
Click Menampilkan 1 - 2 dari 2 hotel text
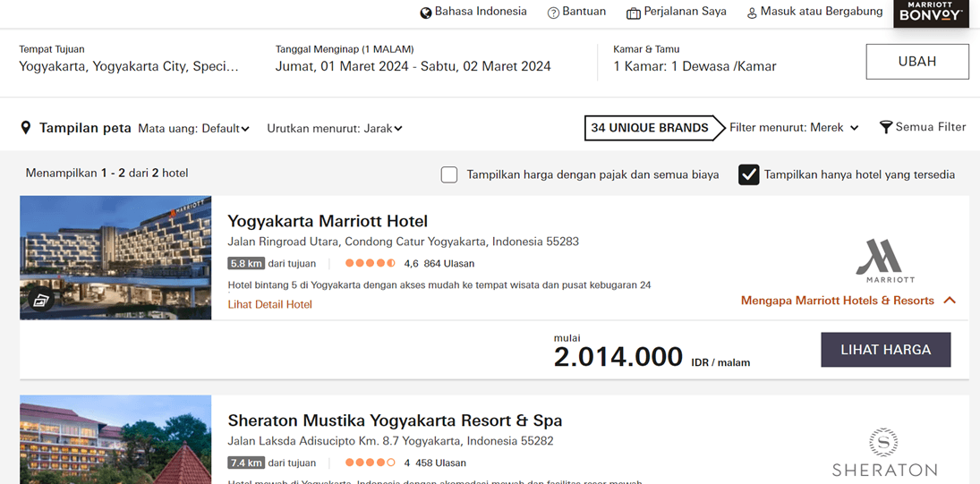pos(107,173)
